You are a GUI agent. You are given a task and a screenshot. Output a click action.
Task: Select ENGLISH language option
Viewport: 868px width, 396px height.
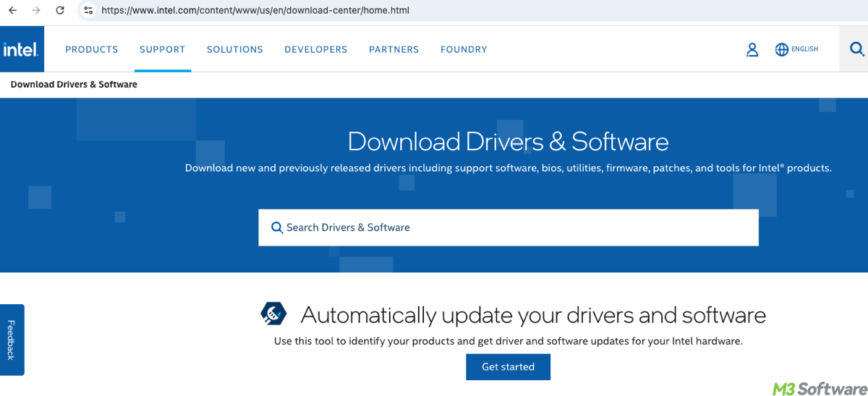point(804,49)
